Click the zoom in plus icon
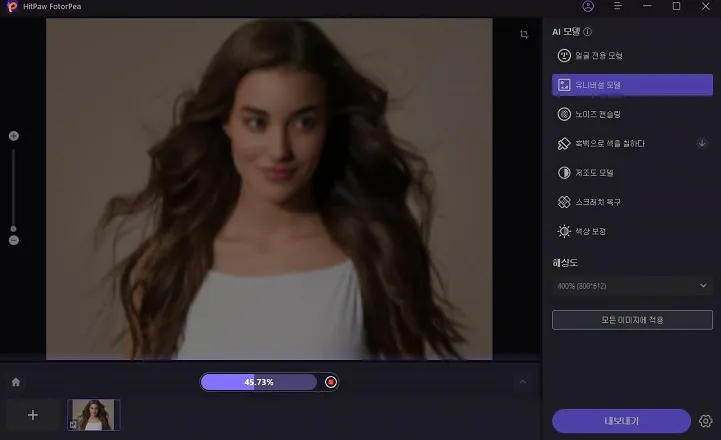Viewport: 721px width, 440px height. click(14, 136)
